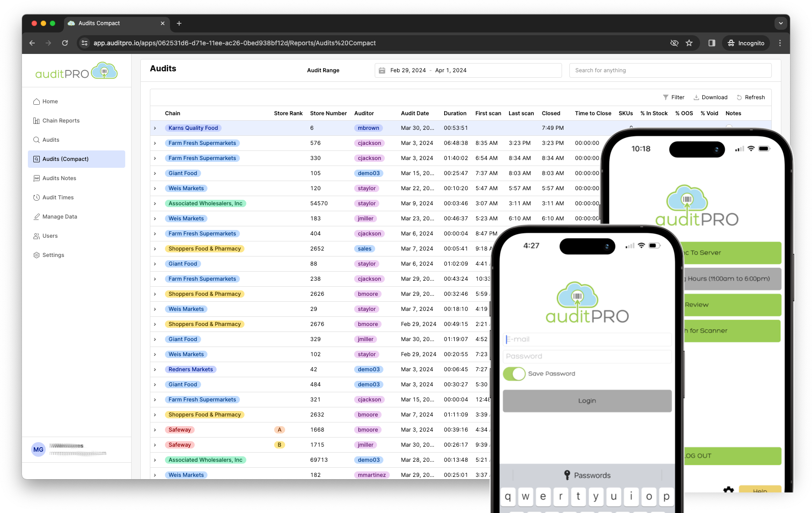Click the Incognito button

click(x=746, y=43)
